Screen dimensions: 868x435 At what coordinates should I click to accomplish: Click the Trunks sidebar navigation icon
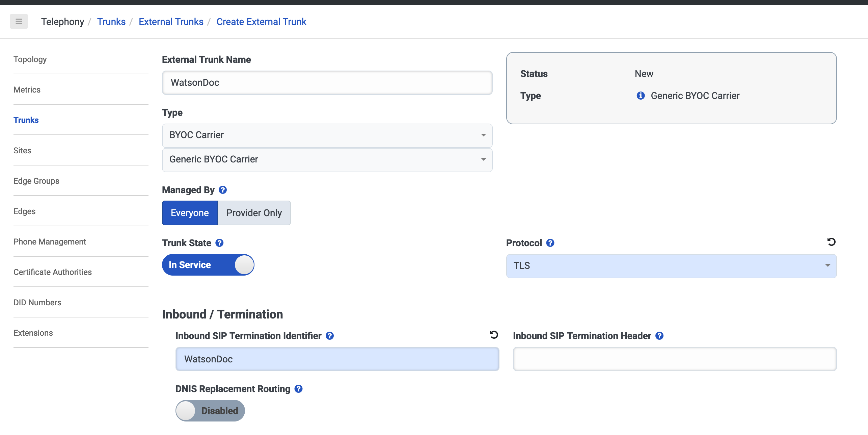27,120
